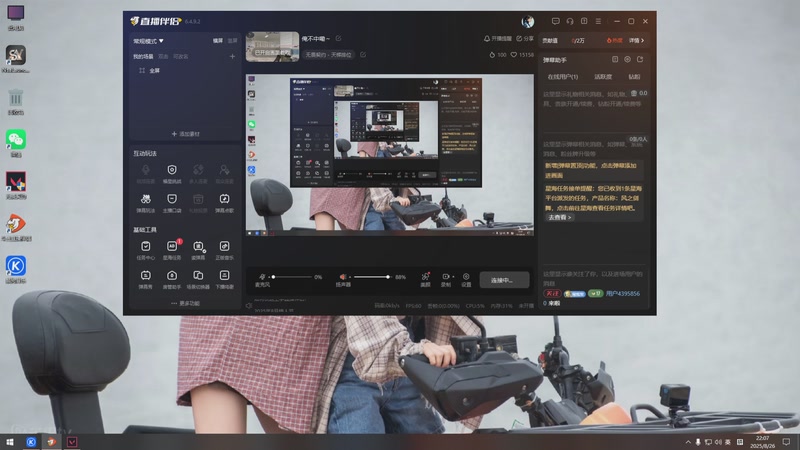This screenshot has width=800, height=450.
Task: Switch to 横屏 landscape mode
Action: pyautogui.click(x=218, y=41)
